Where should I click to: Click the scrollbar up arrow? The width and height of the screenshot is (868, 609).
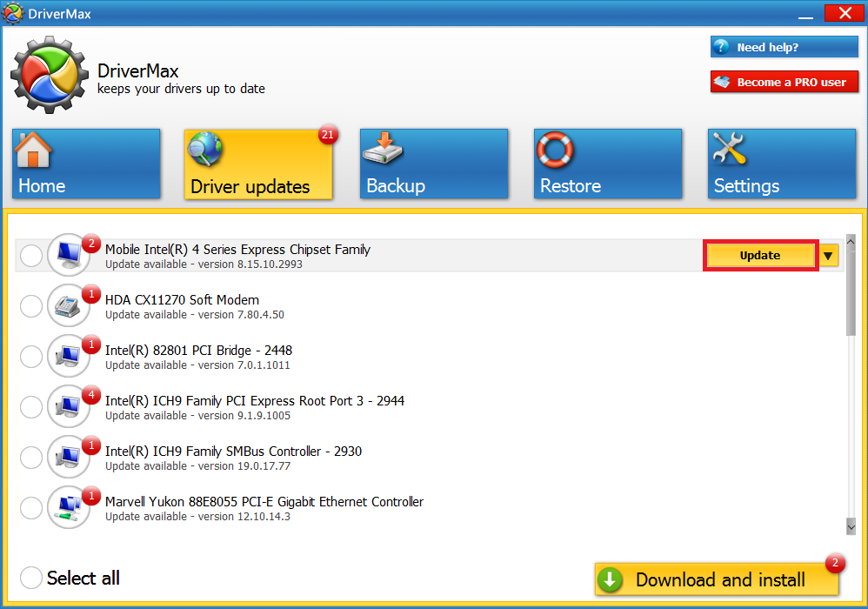pos(851,241)
